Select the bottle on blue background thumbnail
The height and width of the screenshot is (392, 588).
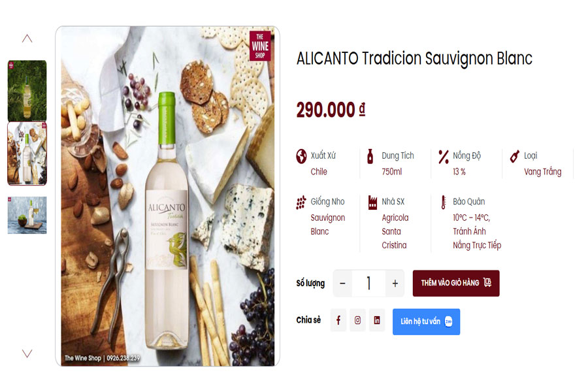tap(27, 216)
